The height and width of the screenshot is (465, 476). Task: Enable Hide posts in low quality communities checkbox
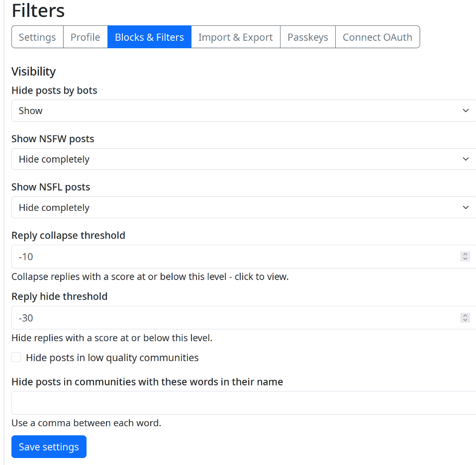click(x=16, y=357)
